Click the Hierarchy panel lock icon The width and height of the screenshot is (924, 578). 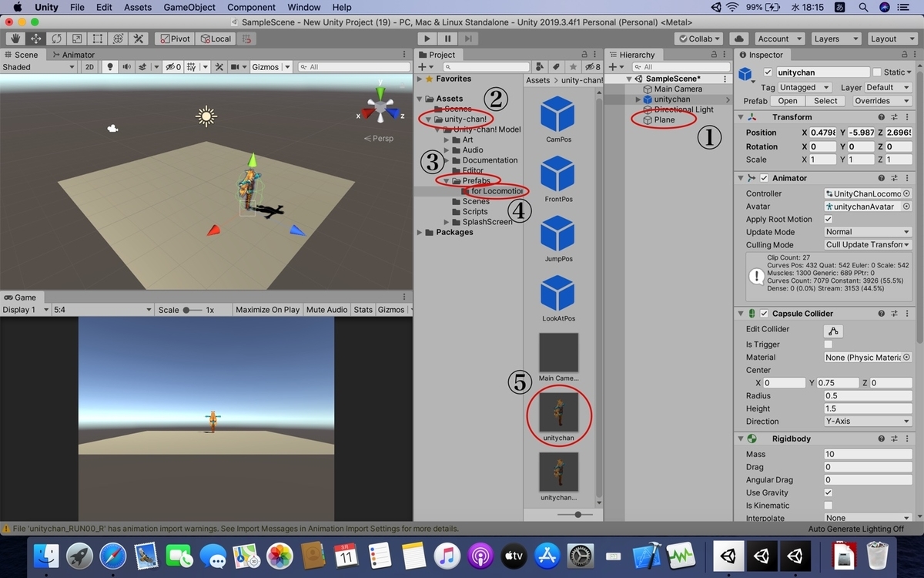(715, 55)
